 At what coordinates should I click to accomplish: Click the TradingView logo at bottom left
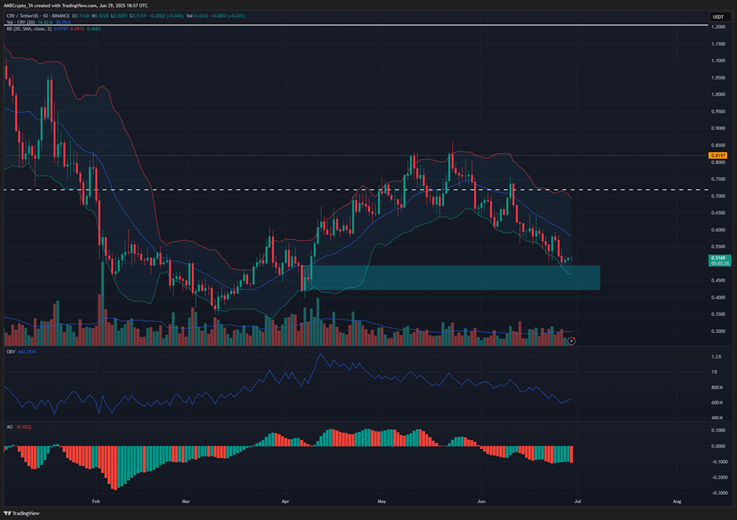point(22,513)
